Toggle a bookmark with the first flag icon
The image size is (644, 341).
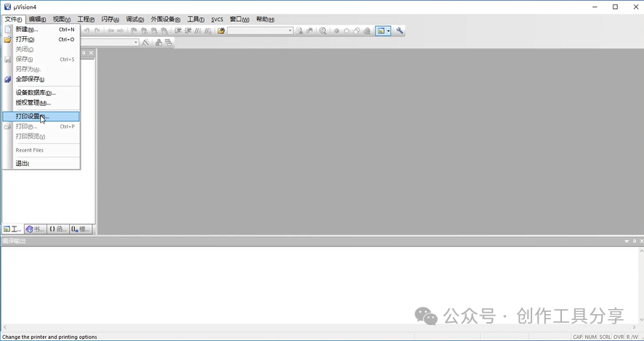coord(134,30)
